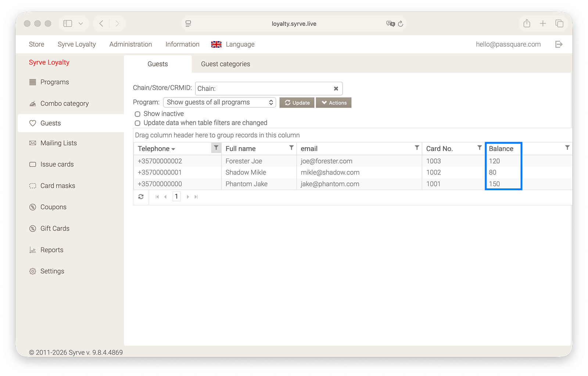Image resolution: width=588 pixels, height=376 pixels.
Task: Select the Forester Joe row
Action: 353,161
